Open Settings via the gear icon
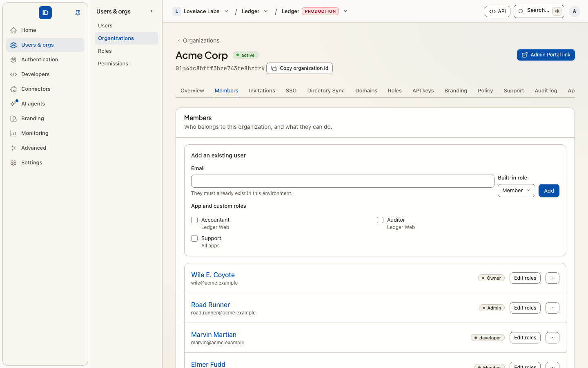Image resolution: width=588 pixels, height=368 pixels. tap(13, 163)
